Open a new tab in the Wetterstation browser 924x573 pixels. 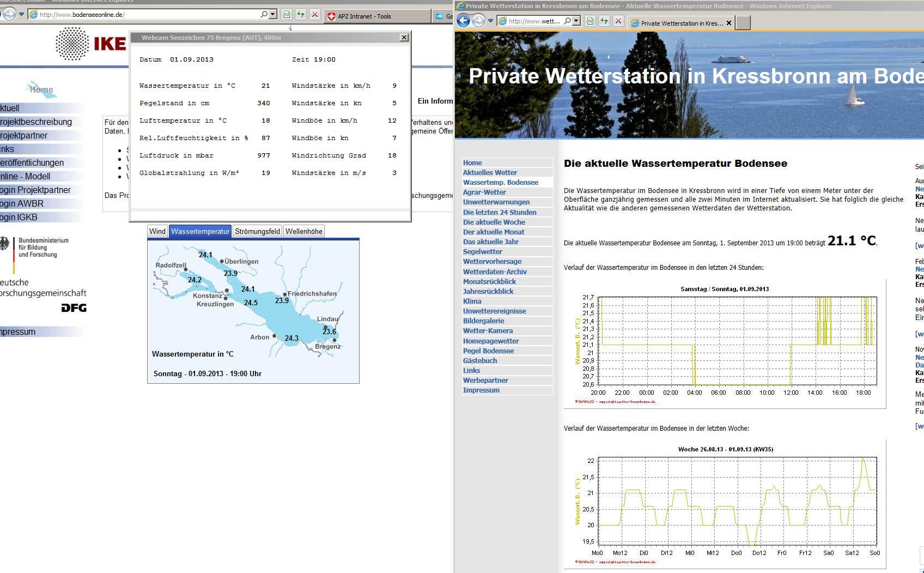coord(743,23)
